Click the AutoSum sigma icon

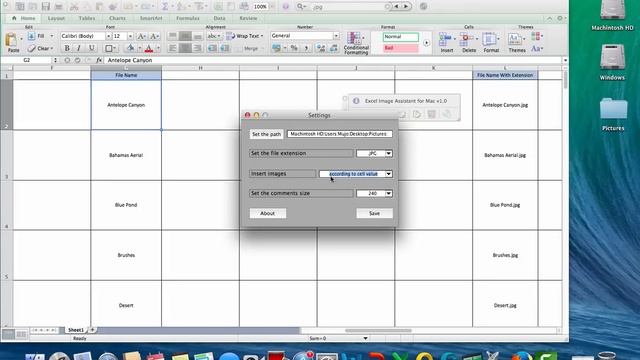(165, 7)
